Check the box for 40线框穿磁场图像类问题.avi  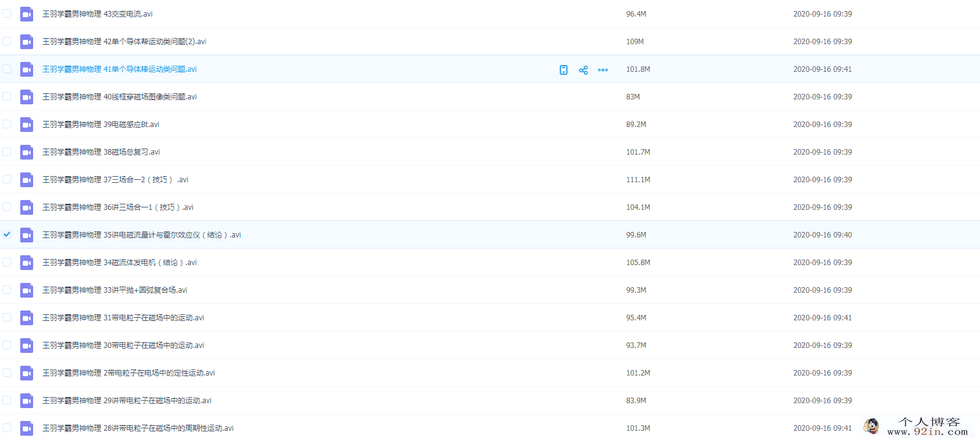[7, 96]
